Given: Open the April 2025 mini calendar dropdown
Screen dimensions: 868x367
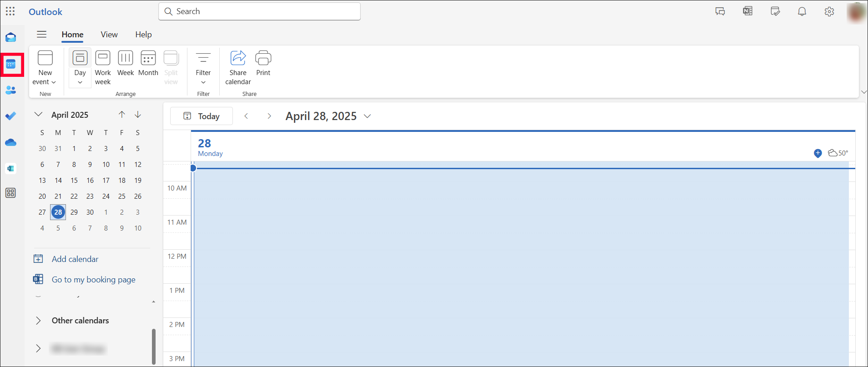Looking at the screenshot, I should (x=38, y=114).
